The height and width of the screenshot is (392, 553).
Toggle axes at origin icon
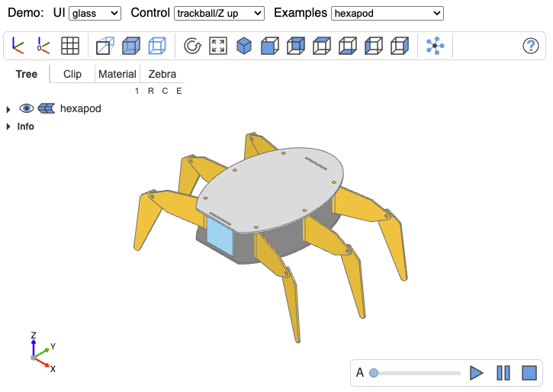[x=43, y=46]
